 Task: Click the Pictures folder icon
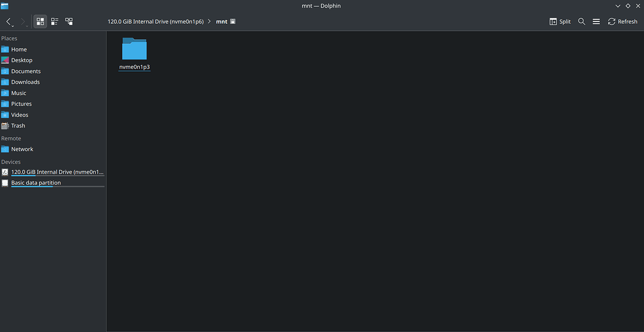point(5,104)
